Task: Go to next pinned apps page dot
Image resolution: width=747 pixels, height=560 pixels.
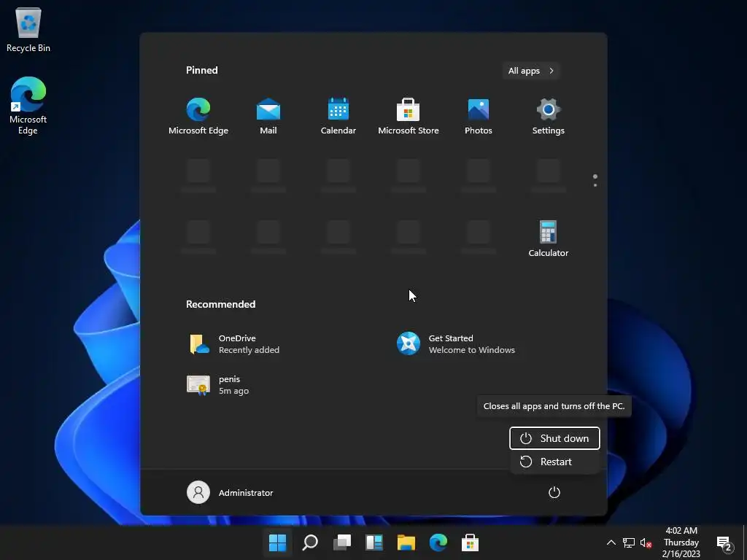Action: (x=595, y=184)
